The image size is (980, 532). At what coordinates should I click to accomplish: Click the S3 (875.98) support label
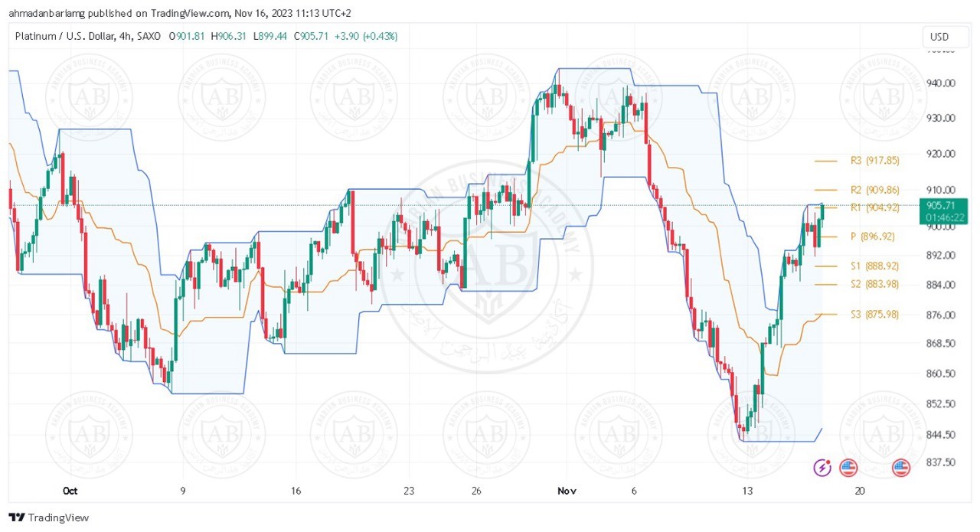click(874, 314)
